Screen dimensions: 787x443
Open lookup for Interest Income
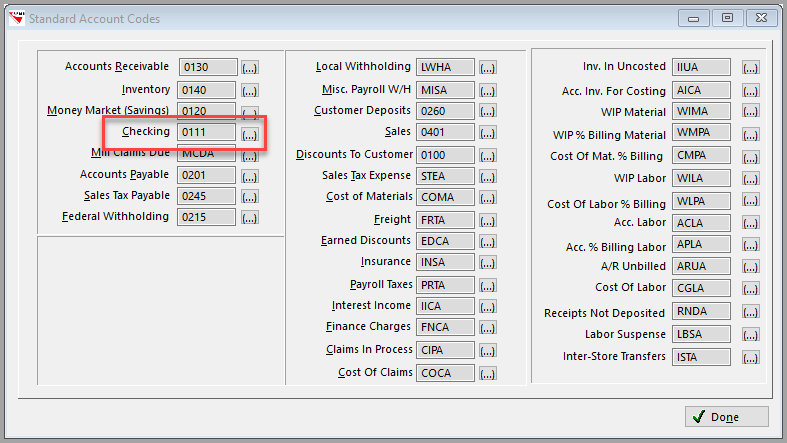(x=487, y=307)
